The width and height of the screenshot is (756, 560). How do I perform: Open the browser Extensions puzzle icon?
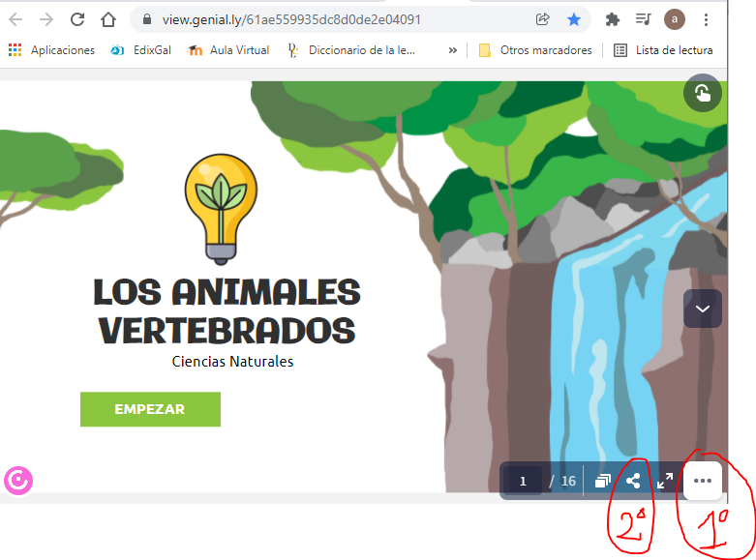pos(612,19)
